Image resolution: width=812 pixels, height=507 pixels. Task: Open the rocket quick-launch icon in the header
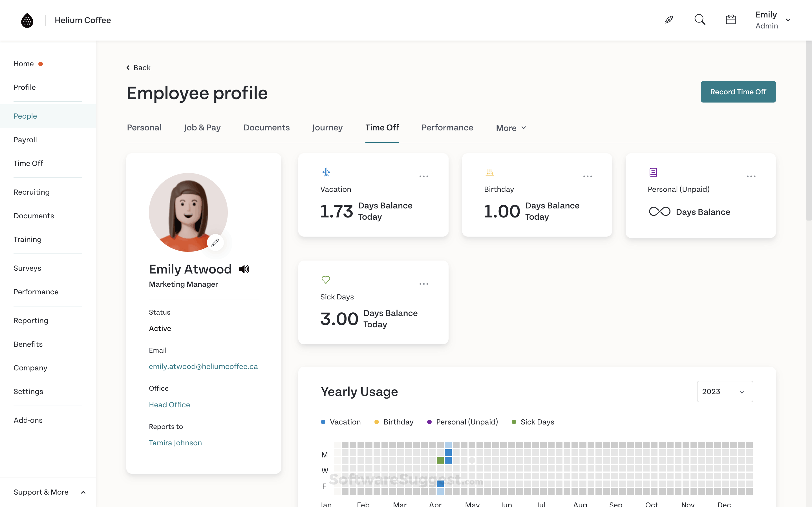tap(669, 19)
